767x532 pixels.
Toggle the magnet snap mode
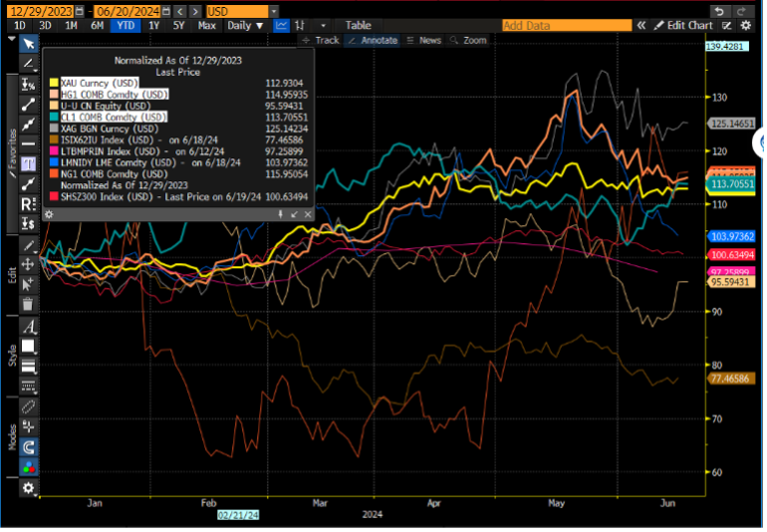(x=29, y=447)
